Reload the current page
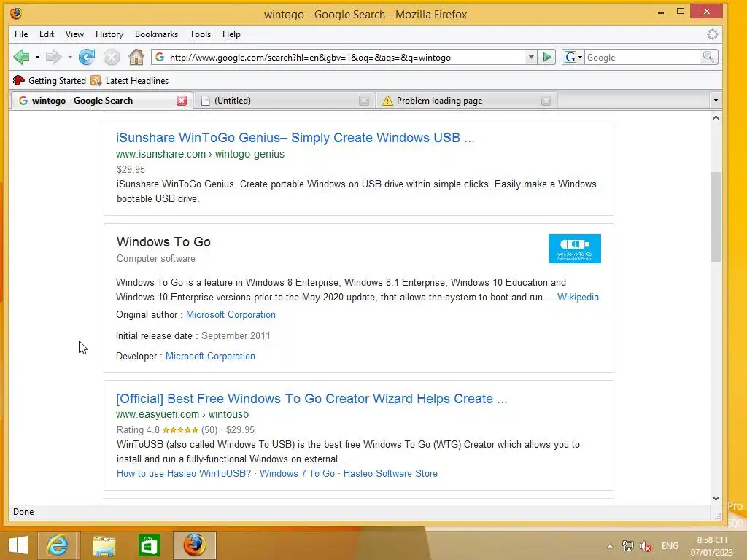The image size is (747, 560). (x=87, y=57)
